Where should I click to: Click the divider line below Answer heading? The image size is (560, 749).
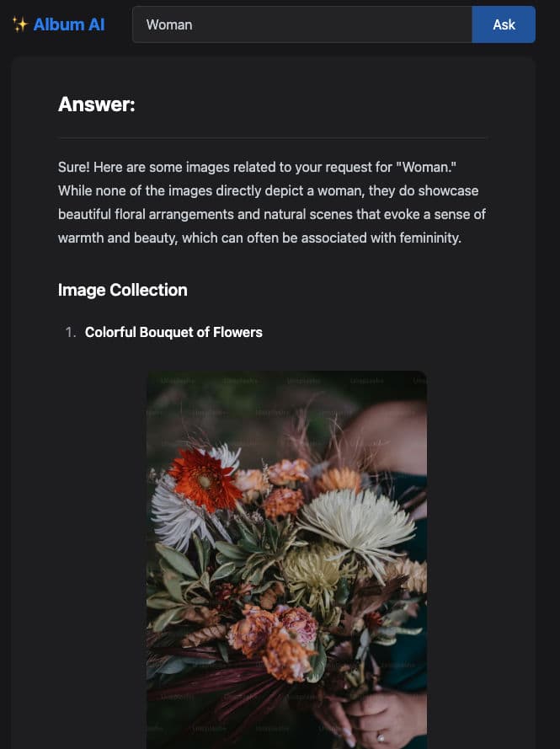point(273,138)
